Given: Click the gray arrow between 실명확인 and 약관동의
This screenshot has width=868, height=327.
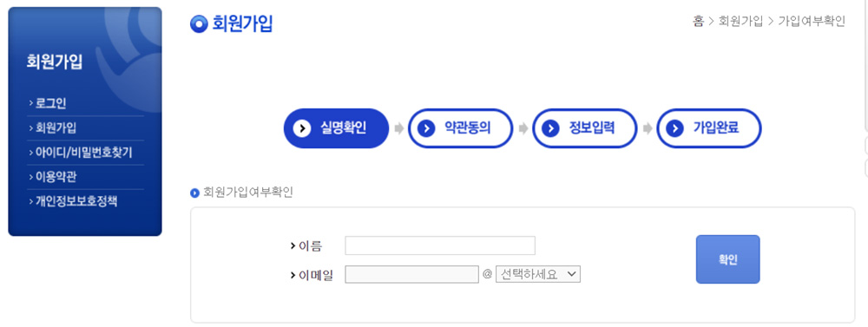Looking at the screenshot, I should (398, 128).
